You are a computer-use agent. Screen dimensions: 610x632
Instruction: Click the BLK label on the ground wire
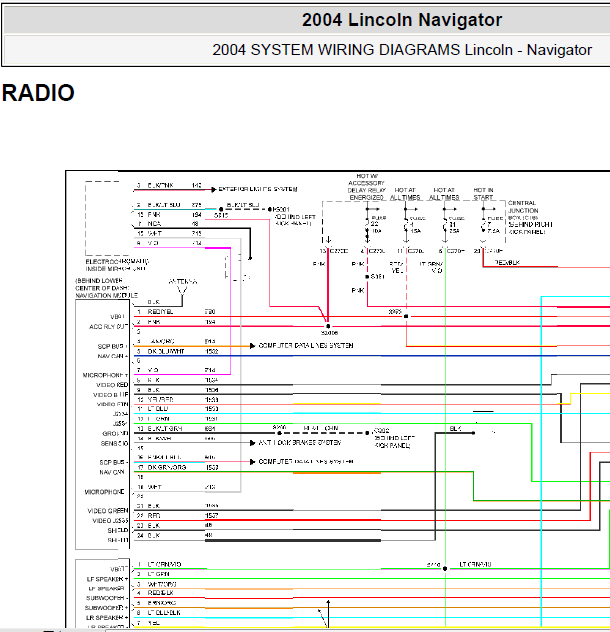(456, 429)
